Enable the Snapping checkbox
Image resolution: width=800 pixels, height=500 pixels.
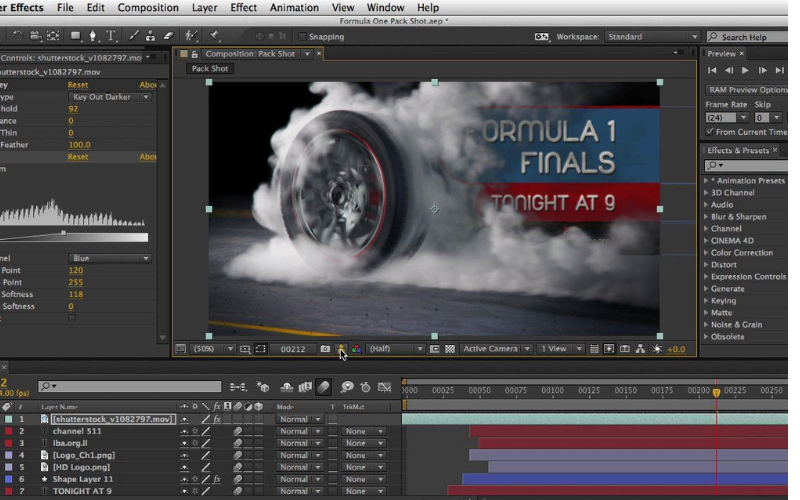pyautogui.click(x=303, y=37)
